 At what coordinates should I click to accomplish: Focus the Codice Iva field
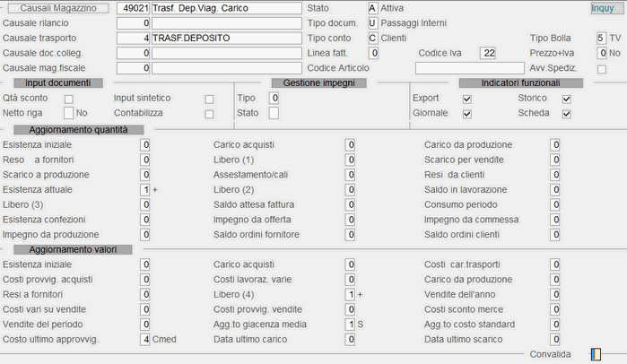488,53
